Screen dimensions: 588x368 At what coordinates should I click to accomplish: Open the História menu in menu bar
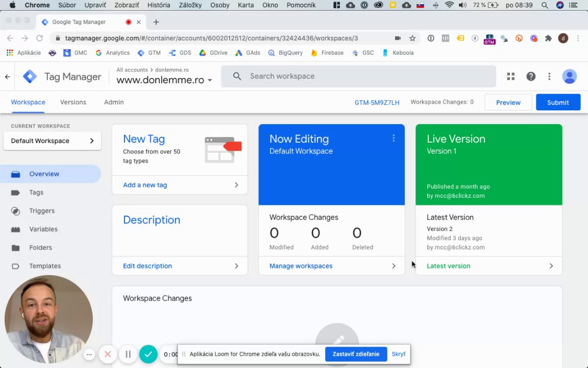(159, 5)
